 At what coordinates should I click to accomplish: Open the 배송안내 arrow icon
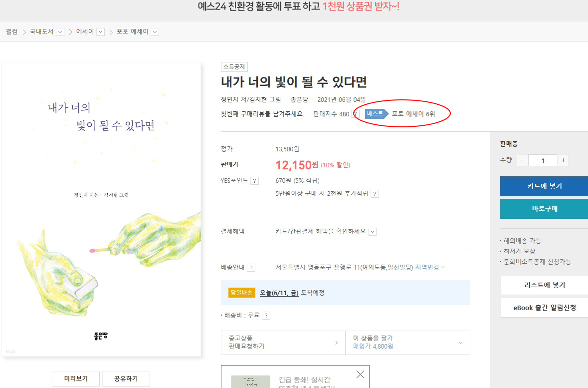click(x=251, y=268)
